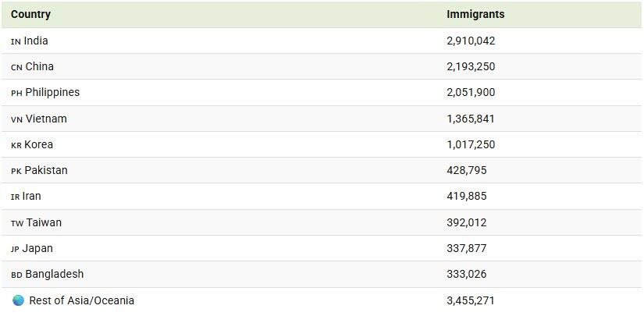Click the Iran country name
Image resolution: width=644 pixels, height=316 pixels.
32,196
